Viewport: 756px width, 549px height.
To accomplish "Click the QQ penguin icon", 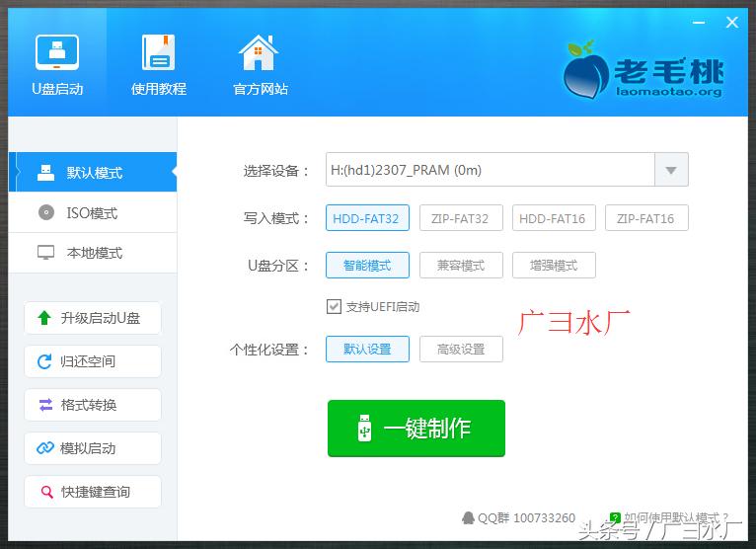I will click(x=468, y=517).
